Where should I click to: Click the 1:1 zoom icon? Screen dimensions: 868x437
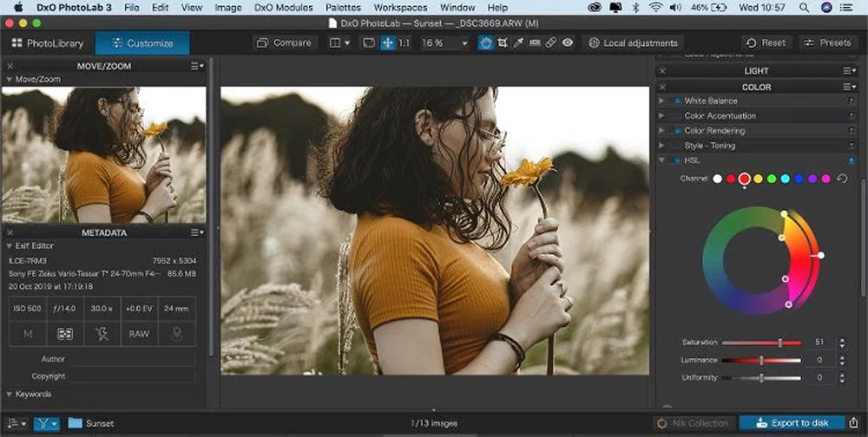point(404,42)
